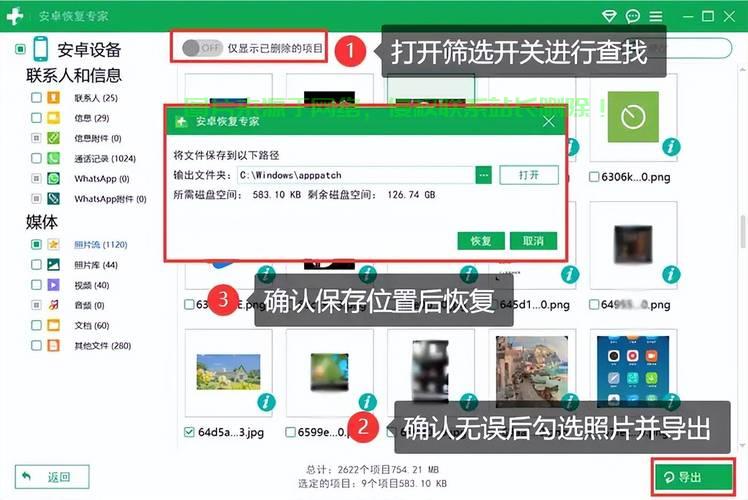Image resolution: width=748 pixels, height=500 pixels.
Task: Click the other files (其他文件) icon
Action: point(53,345)
